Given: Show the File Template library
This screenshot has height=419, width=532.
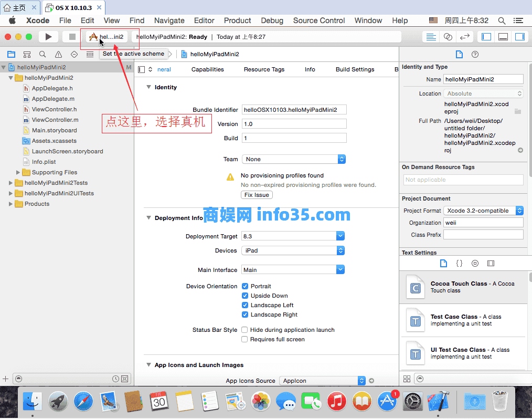Looking at the screenshot, I should click(443, 263).
